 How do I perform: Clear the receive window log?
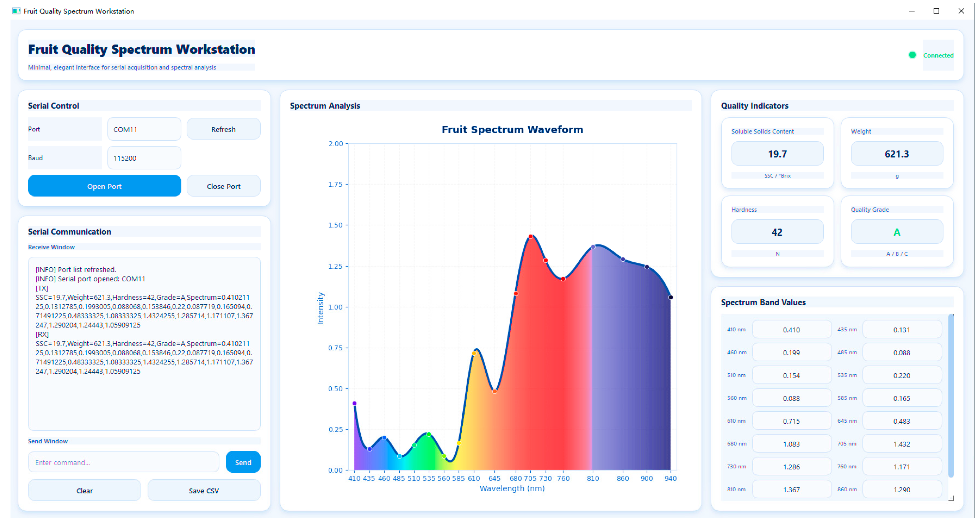point(85,490)
